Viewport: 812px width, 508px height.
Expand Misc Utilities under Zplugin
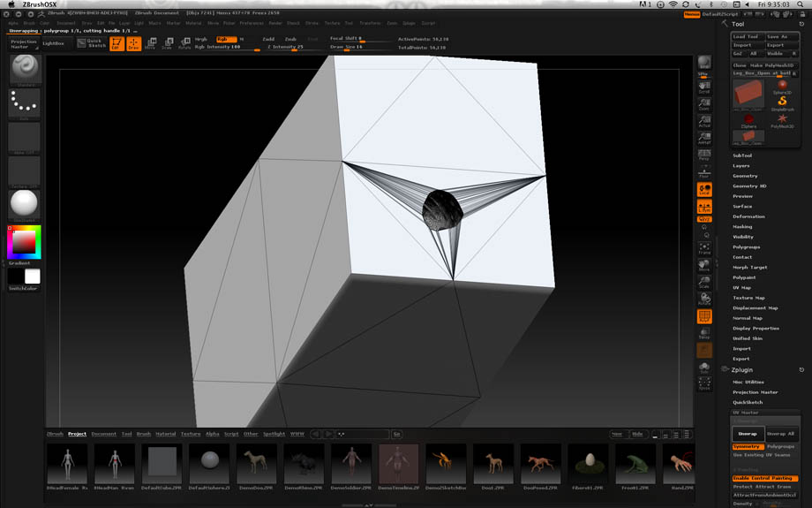[x=748, y=382]
